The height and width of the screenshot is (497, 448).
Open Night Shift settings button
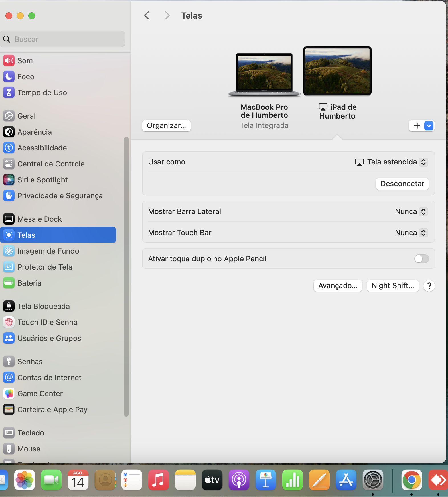[393, 286]
